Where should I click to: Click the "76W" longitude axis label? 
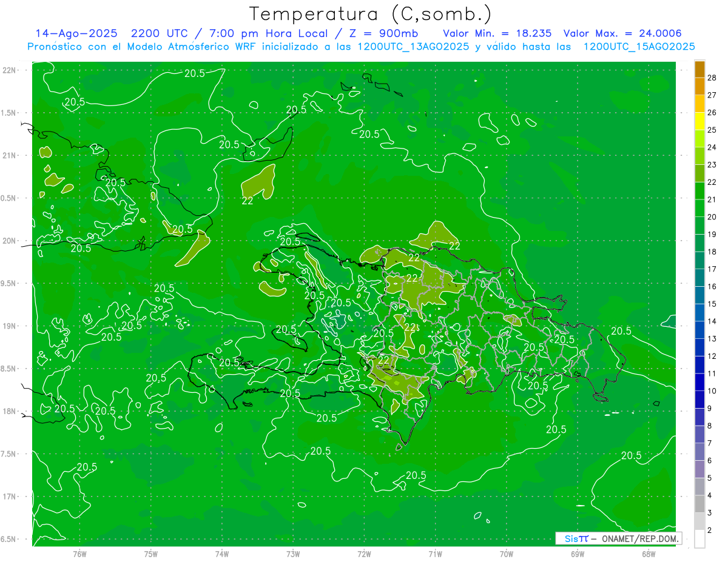pyautogui.click(x=79, y=554)
